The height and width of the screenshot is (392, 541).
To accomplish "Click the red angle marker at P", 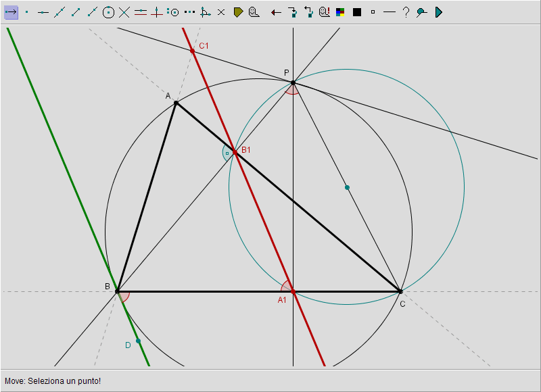I will click(293, 90).
